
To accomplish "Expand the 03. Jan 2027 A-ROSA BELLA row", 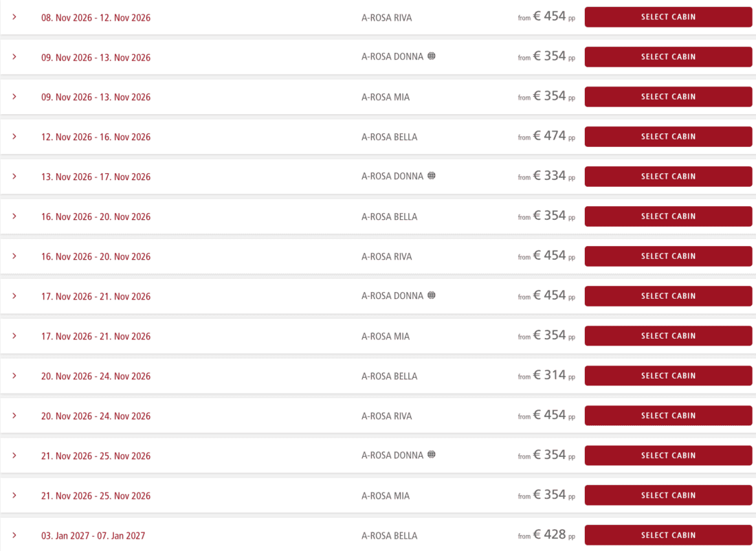I will tap(14, 535).
